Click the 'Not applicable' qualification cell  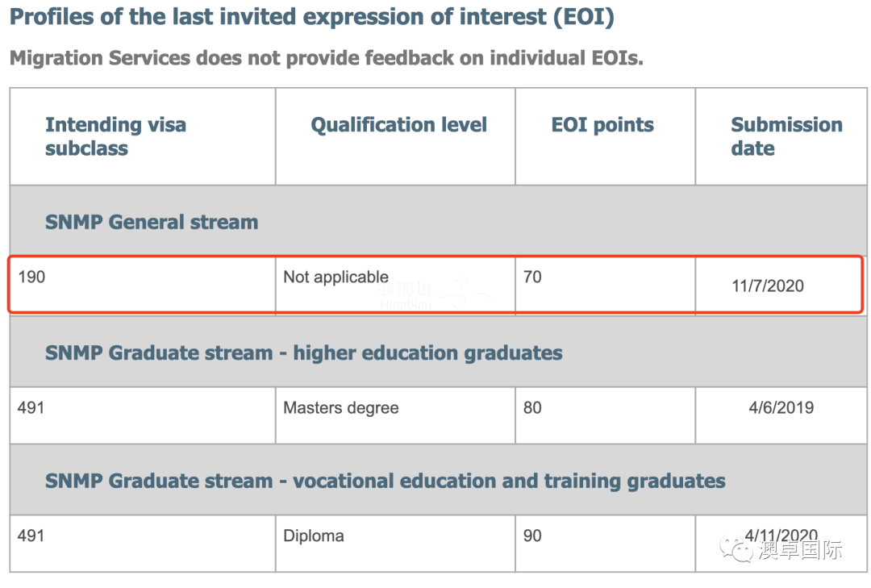(395, 285)
